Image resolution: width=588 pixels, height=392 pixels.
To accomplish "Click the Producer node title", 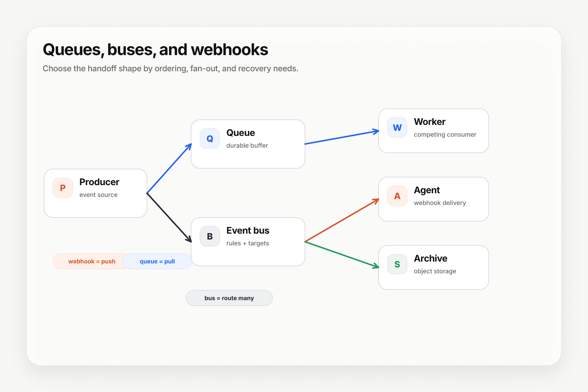I will click(99, 182).
